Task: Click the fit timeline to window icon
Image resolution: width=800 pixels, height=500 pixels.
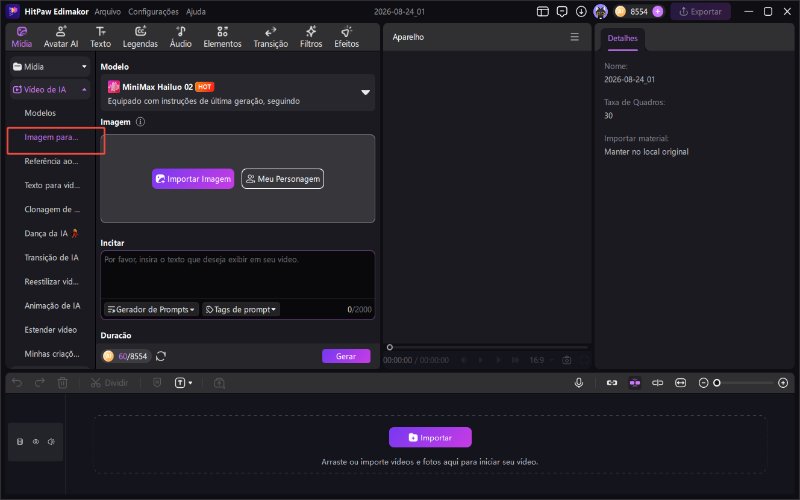Action: 681,383
